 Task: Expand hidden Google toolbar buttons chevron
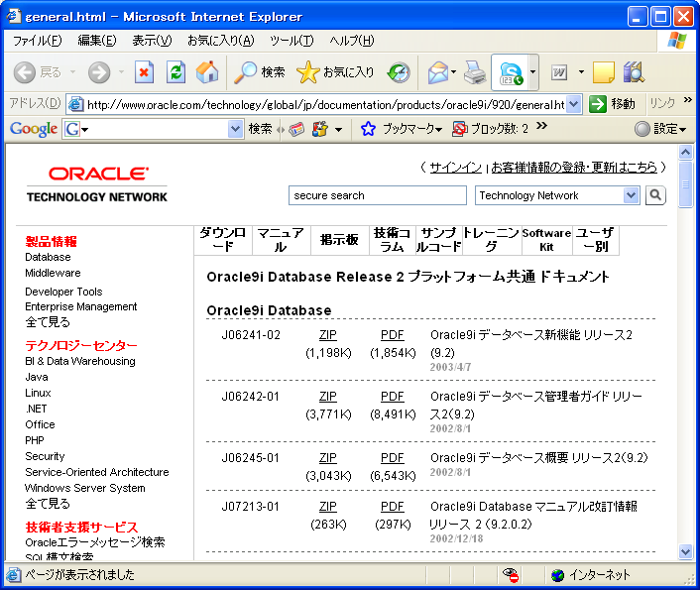pos(542,126)
